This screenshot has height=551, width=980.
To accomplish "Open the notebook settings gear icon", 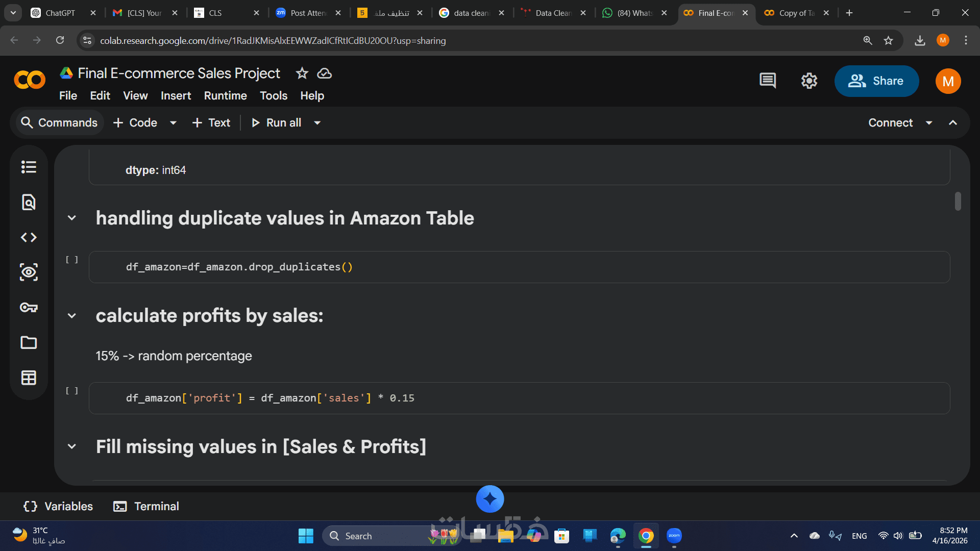I will (809, 81).
